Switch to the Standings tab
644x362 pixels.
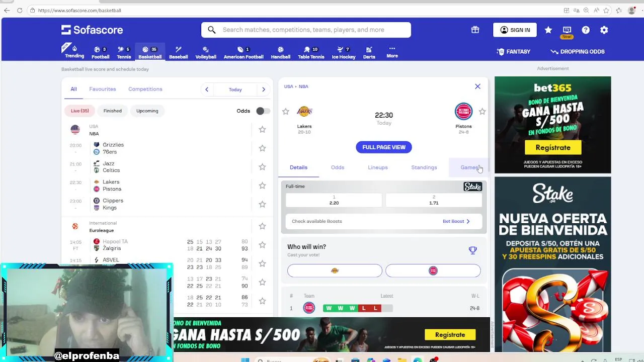(424, 167)
